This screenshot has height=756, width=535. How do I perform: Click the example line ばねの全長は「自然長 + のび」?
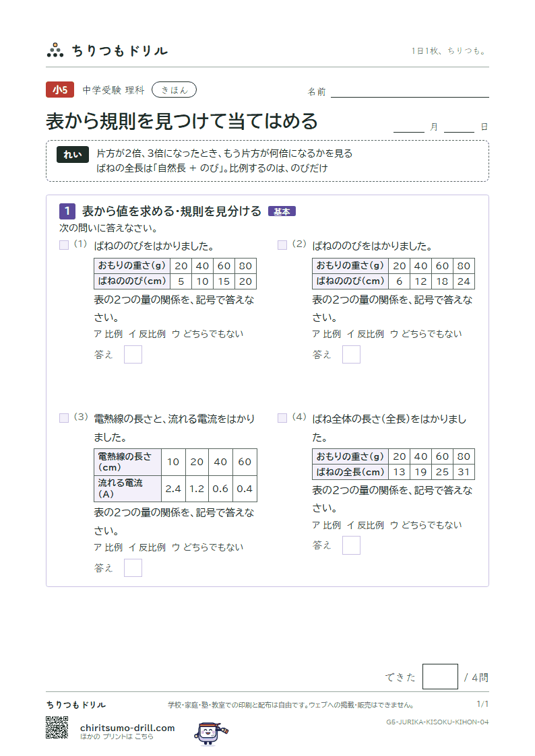pos(212,168)
